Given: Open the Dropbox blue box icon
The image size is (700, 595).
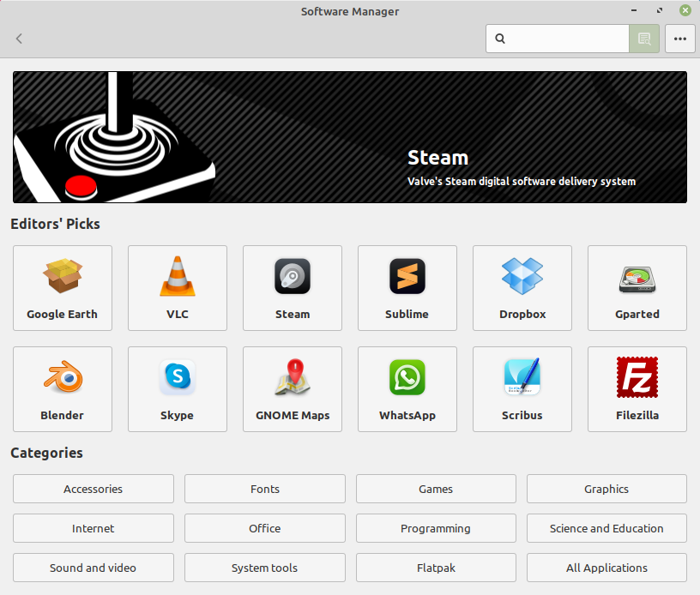Looking at the screenshot, I should pyautogui.click(x=522, y=276).
